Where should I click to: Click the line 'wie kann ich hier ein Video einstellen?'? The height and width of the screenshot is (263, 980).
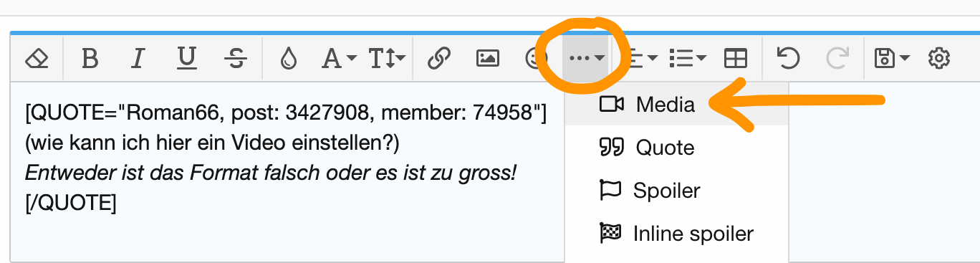(x=212, y=143)
